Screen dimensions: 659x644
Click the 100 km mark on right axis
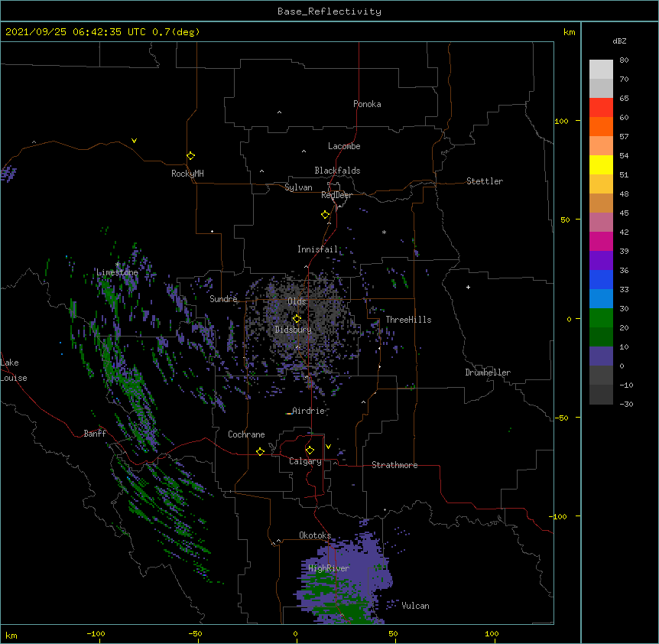[561, 121]
